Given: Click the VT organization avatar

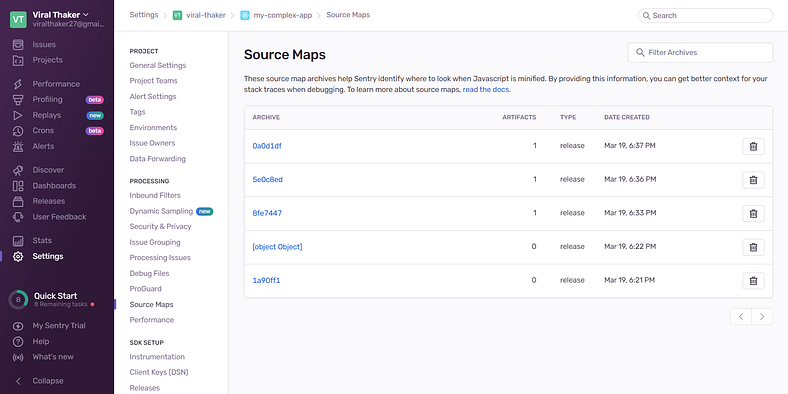Looking at the screenshot, I should click(x=18, y=19).
